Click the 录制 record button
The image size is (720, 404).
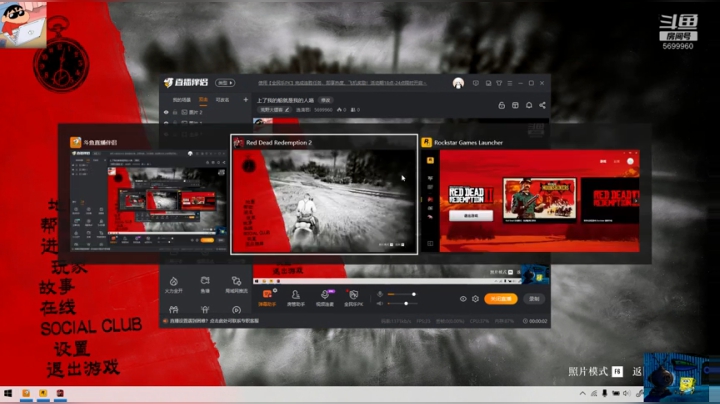534,299
